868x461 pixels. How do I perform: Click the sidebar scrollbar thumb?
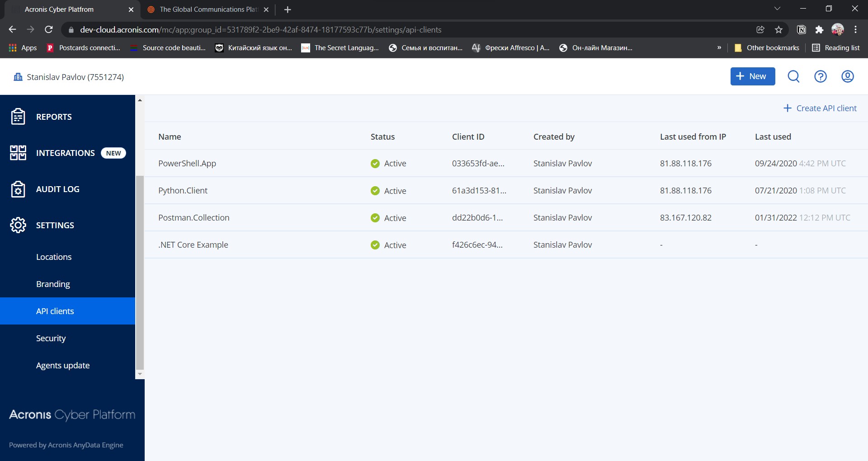(x=140, y=273)
